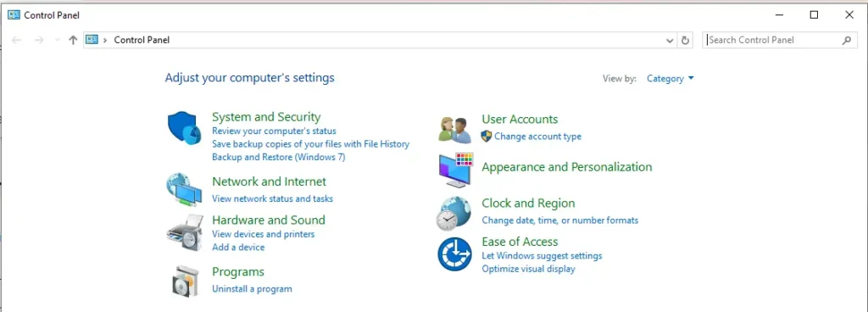The width and height of the screenshot is (868, 312).
Task: Open the recent locations dropdown arrow
Action: click(57, 40)
